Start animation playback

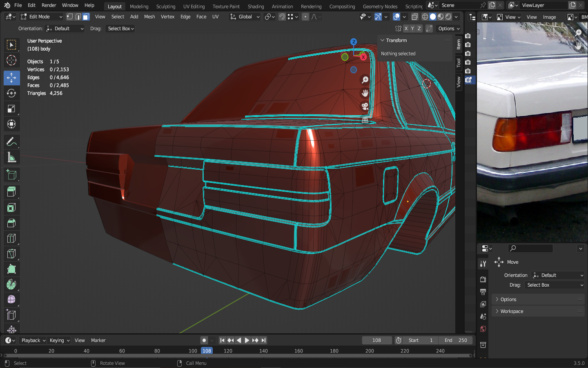(247, 340)
